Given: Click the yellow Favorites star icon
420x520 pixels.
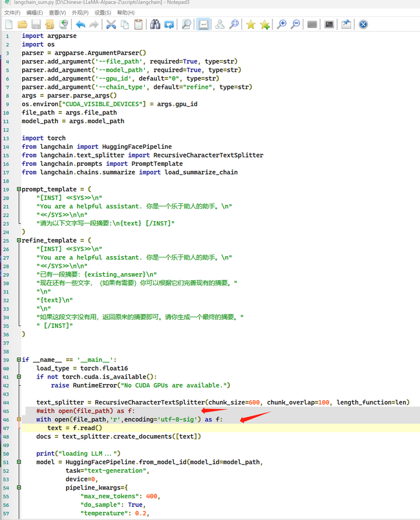Looking at the screenshot, I should click(x=251, y=24).
